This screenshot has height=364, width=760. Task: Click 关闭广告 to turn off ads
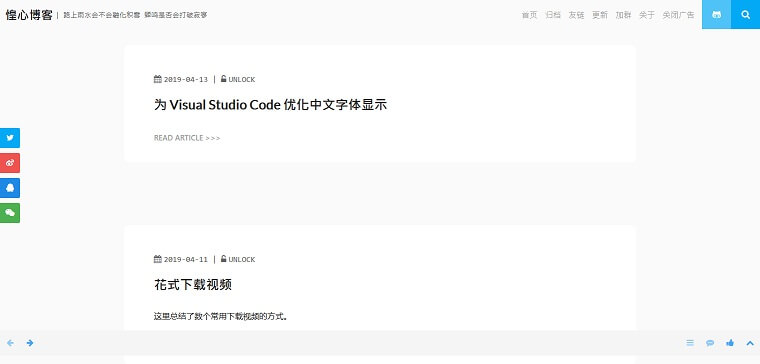coord(678,15)
